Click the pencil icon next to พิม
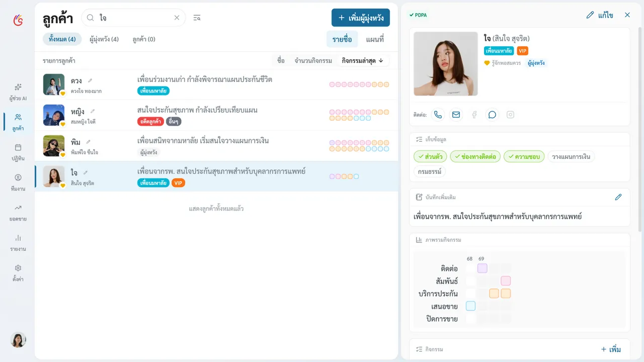 [89, 142]
